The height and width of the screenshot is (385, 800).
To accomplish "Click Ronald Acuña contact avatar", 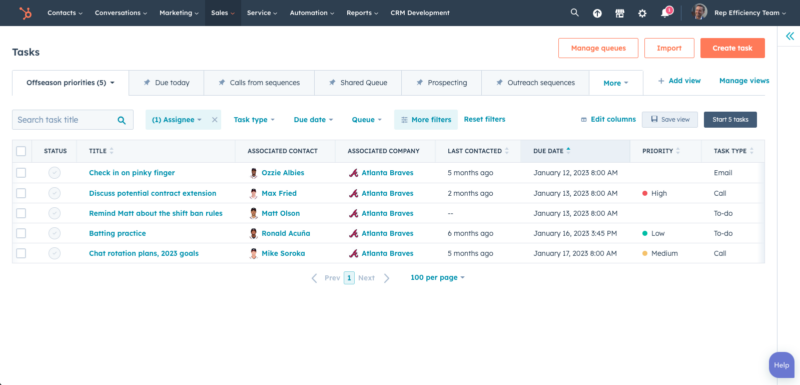I will point(254,233).
